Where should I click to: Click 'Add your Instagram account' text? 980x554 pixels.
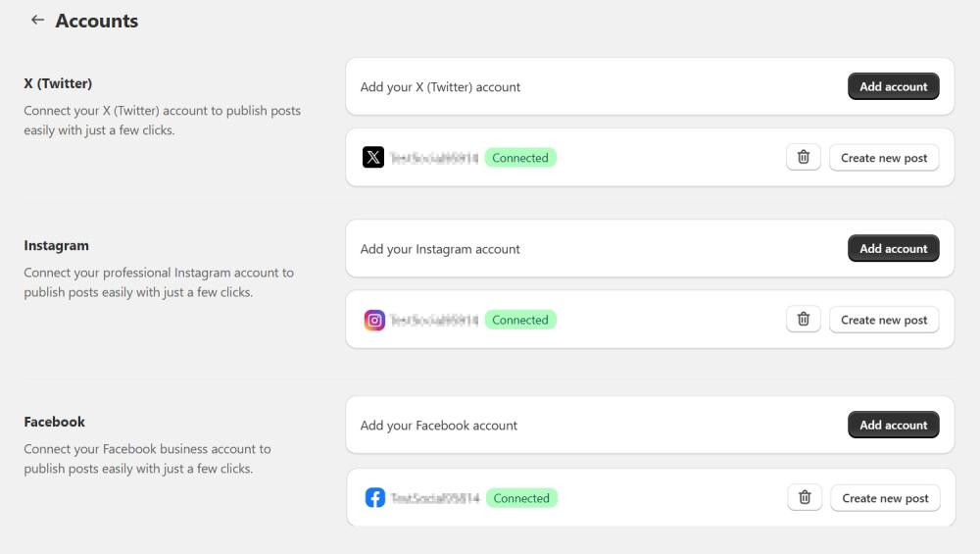pyautogui.click(x=440, y=249)
